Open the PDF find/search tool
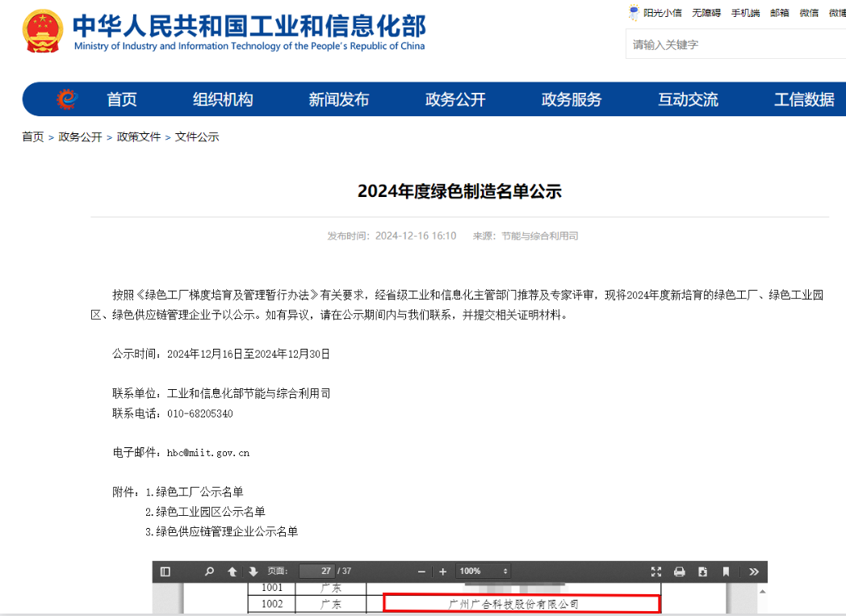The width and height of the screenshot is (846, 616). [210, 572]
